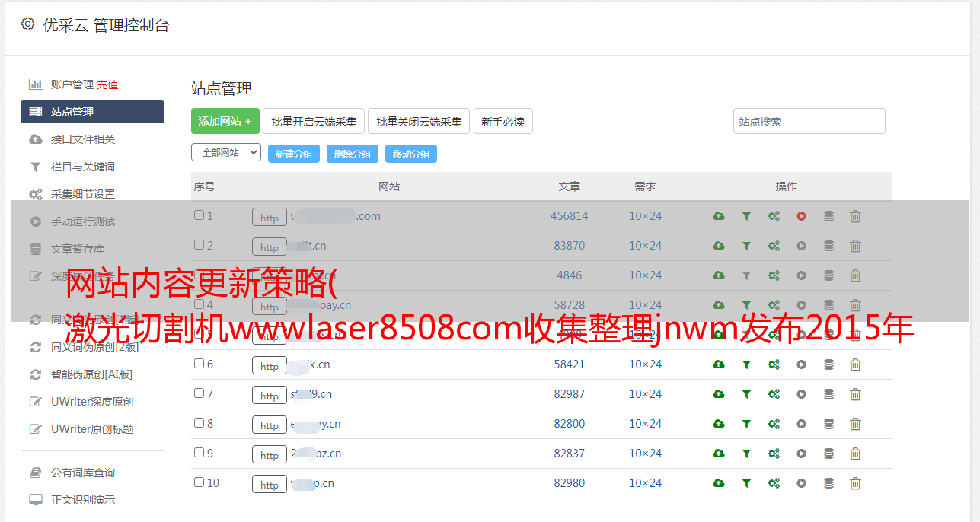The height and width of the screenshot is (522, 980).
Task: Select the checkbox for row 7
Action: (x=199, y=393)
